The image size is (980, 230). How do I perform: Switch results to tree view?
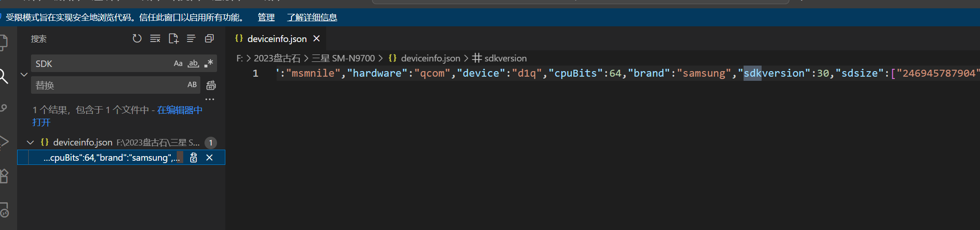point(191,39)
